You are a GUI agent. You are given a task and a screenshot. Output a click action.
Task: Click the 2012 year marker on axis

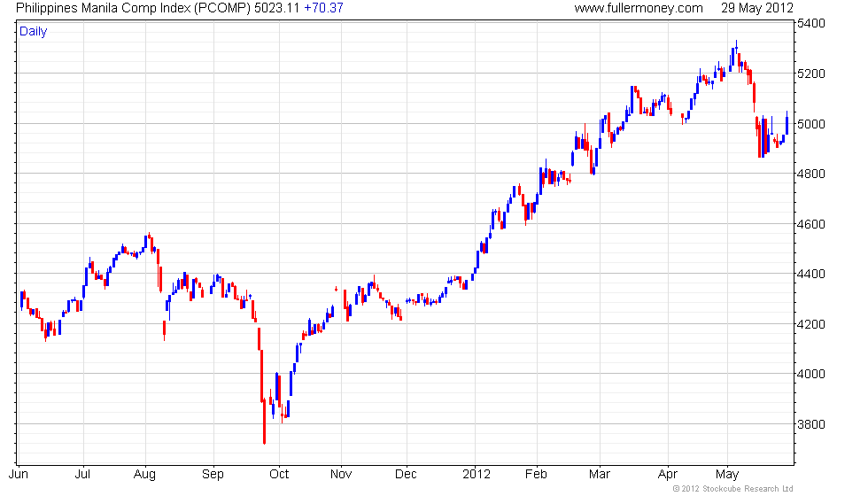point(477,475)
